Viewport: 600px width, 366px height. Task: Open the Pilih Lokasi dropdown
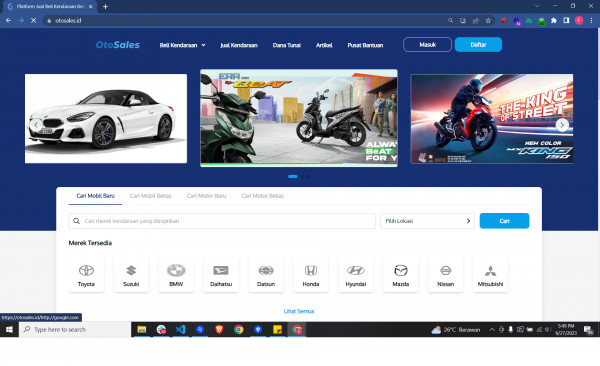pyautogui.click(x=427, y=221)
